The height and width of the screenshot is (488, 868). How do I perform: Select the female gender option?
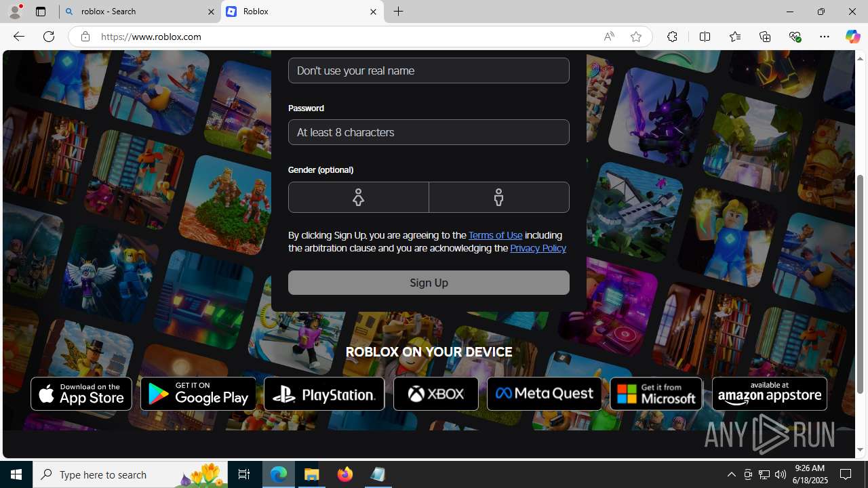[358, 197]
